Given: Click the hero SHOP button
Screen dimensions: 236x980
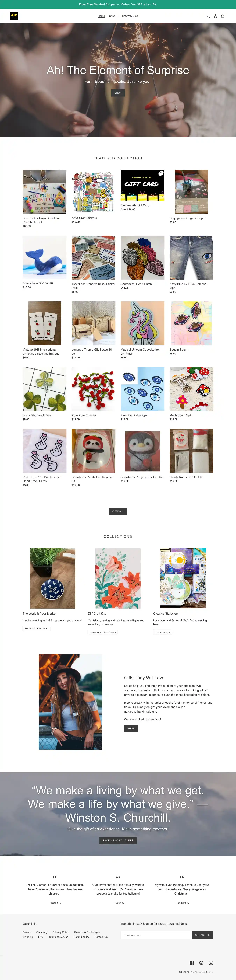Looking at the screenshot, I should coord(118,93).
